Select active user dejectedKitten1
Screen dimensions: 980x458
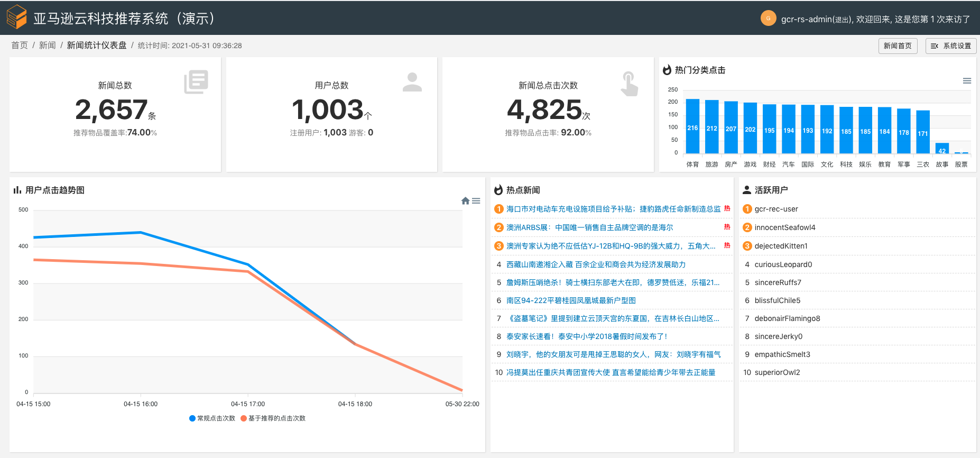[781, 246]
